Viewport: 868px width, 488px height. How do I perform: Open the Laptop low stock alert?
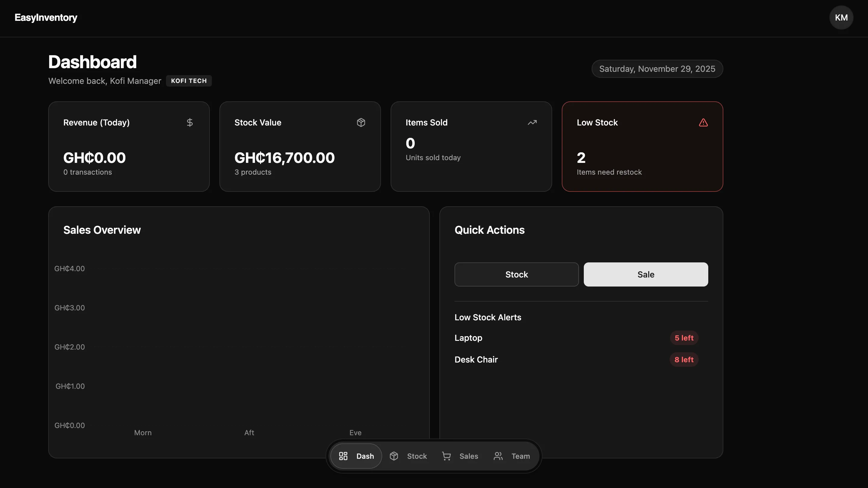coord(468,337)
